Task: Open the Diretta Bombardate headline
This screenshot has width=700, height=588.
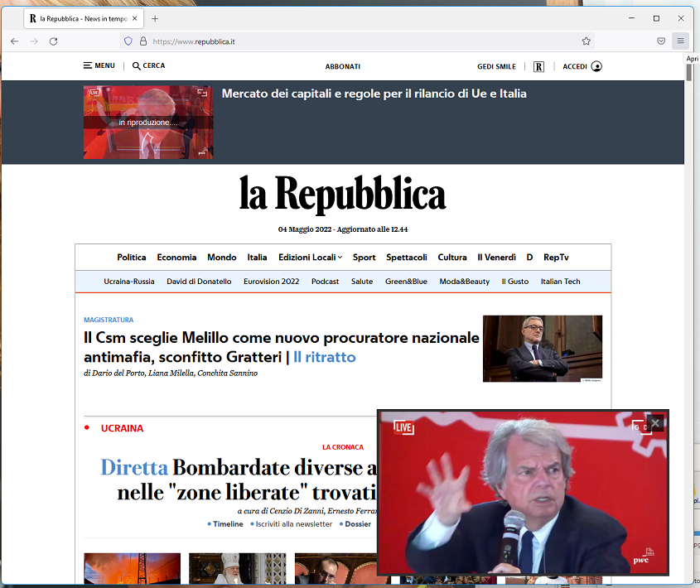Action: pos(239,480)
